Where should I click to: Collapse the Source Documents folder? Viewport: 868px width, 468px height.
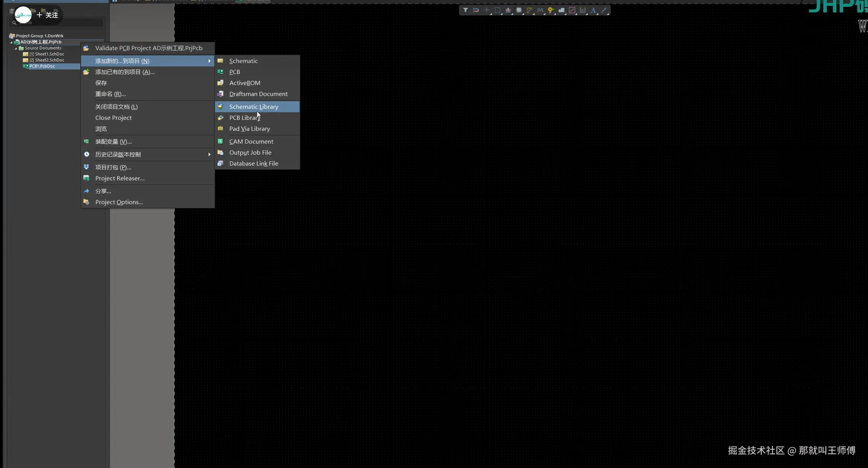pos(16,48)
